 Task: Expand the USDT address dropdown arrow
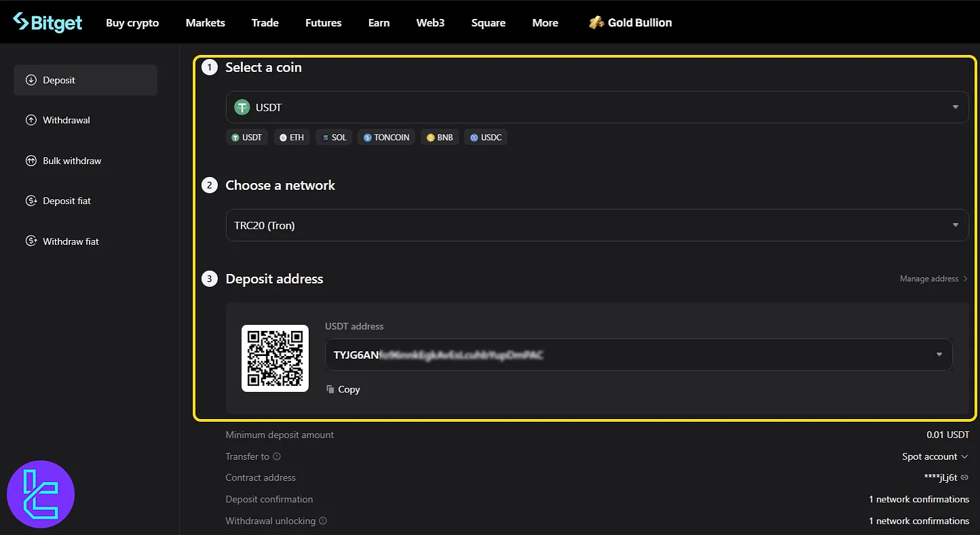pos(939,355)
